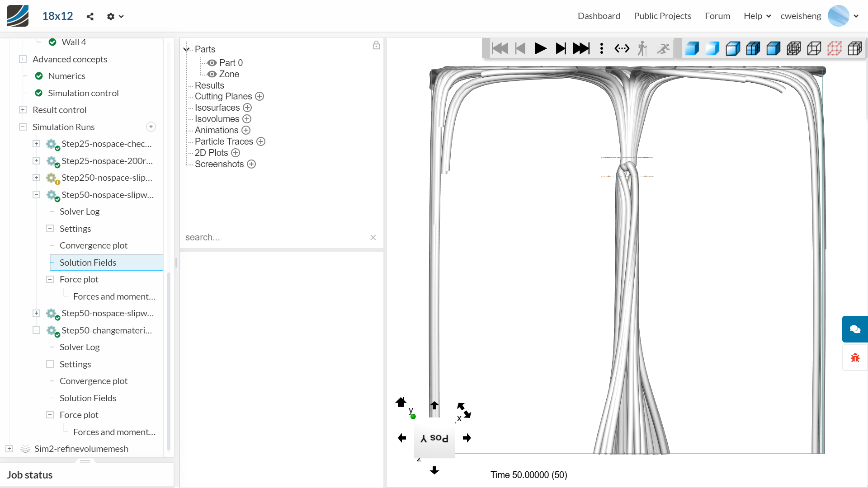The image size is (868, 488).
Task: Go to Public Projects
Action: pos(662,16)
